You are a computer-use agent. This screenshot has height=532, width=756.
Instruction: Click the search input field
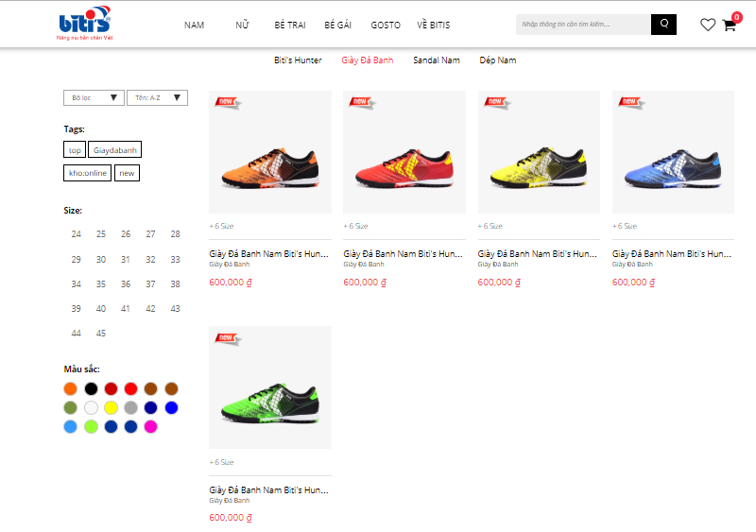tap(583, 25)
